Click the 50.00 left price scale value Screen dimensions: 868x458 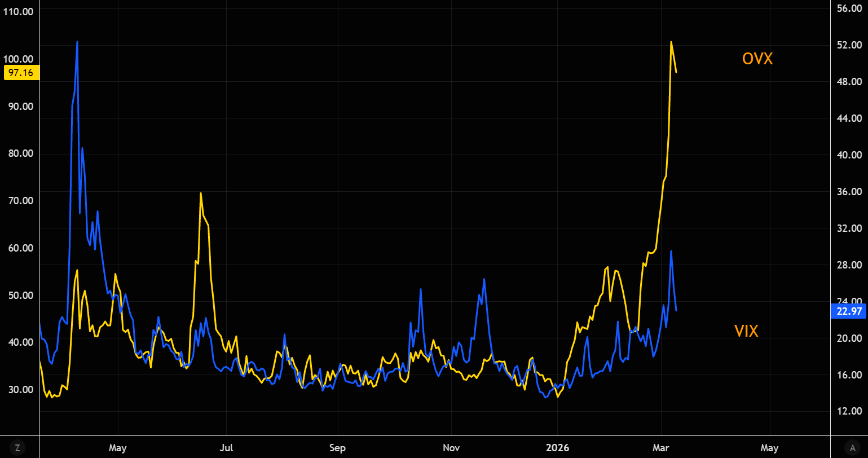(20, 296)
